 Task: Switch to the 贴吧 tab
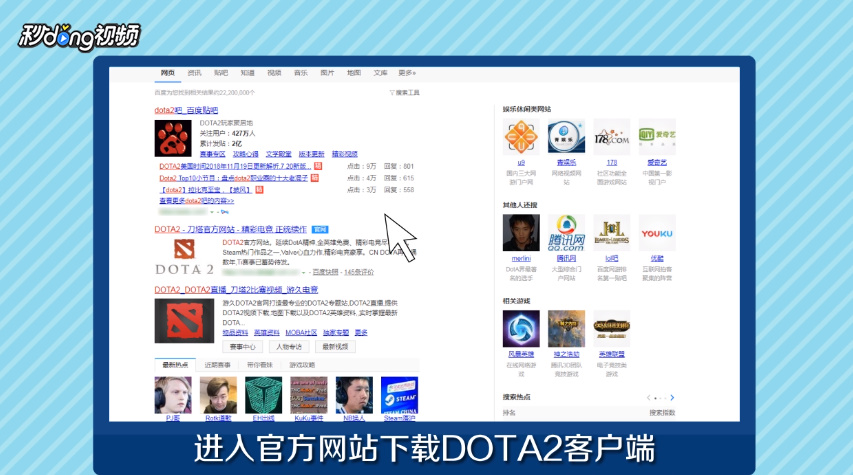tap(221, 73)
